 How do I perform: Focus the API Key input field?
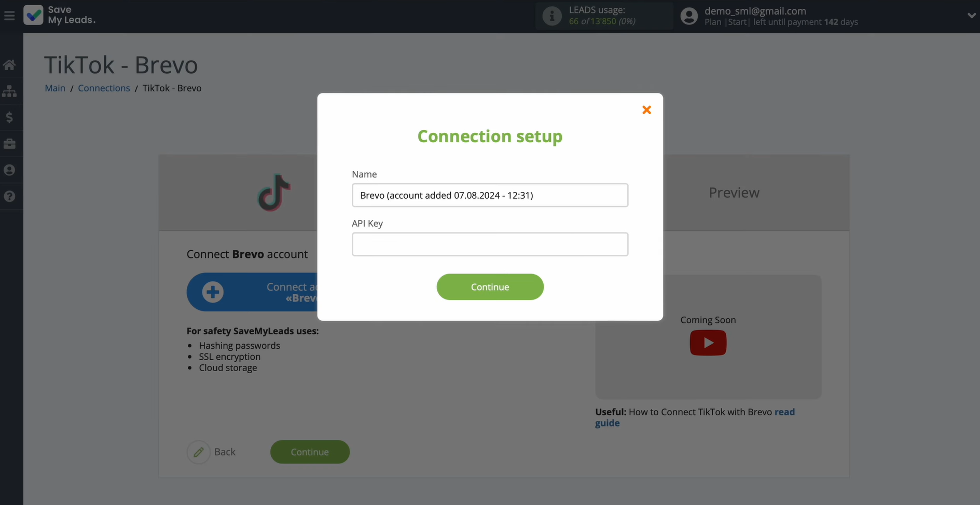[490, 244]
